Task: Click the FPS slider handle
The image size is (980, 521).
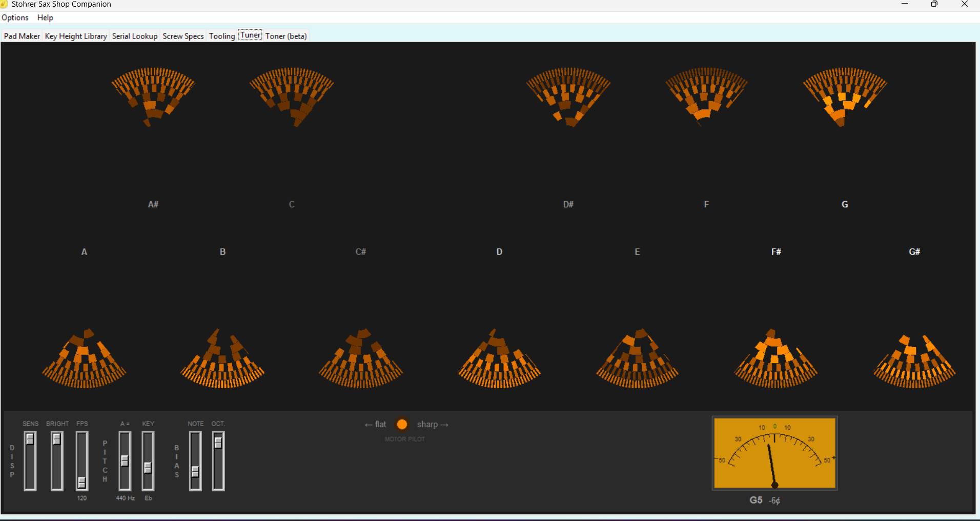Action: tap(82, 483)
